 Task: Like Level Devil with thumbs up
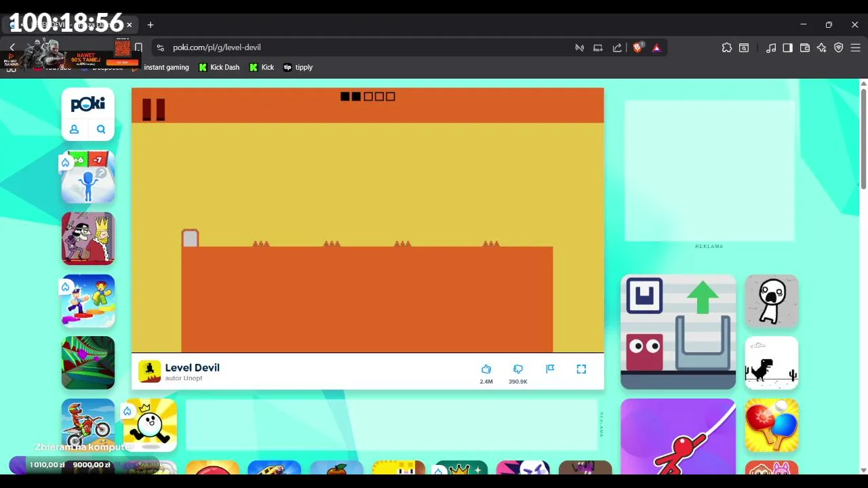click(486, 369)
